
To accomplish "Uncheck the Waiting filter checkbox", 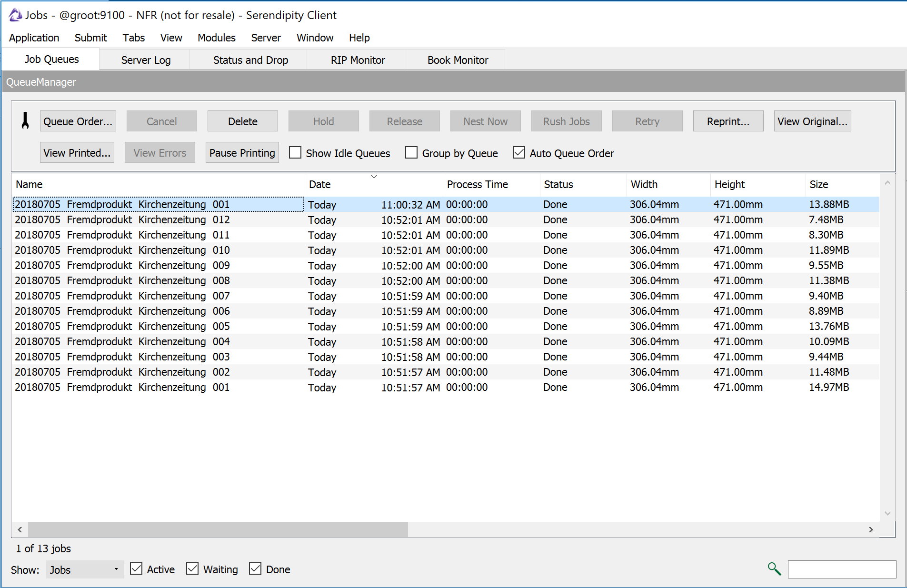I will click(x=192, y=569).
